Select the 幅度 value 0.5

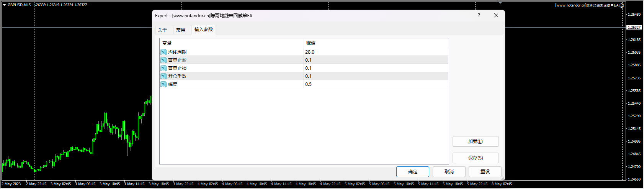pos(376,84)
